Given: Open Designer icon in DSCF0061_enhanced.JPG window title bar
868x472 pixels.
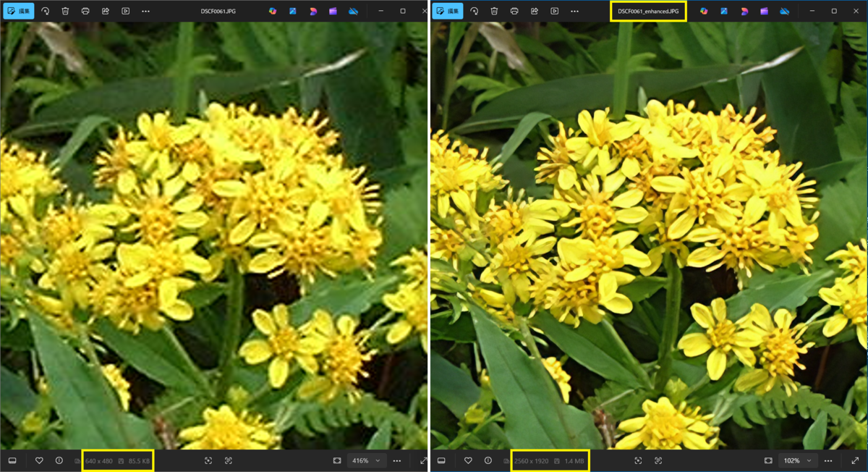Looking at the screenshot, I should [x=724, y=11].
